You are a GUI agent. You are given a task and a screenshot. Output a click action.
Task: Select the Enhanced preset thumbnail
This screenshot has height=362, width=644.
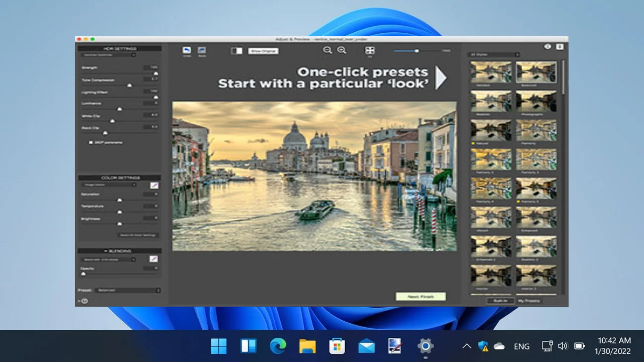[536, 217]
